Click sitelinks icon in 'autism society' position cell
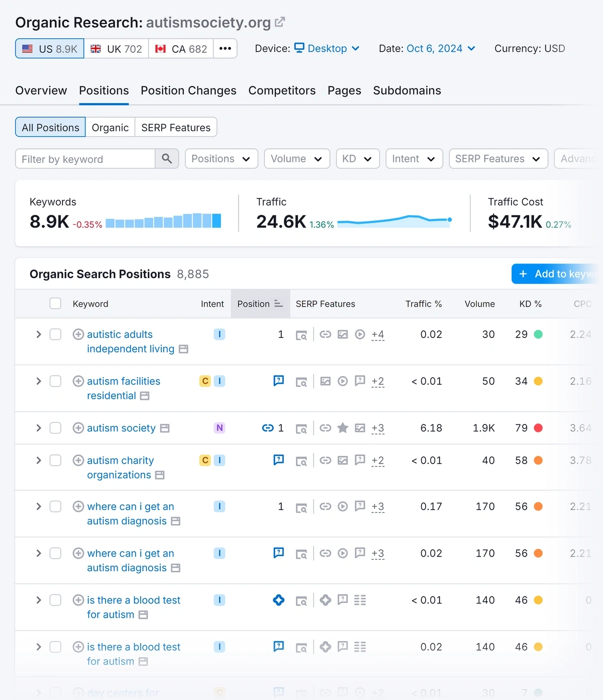 pyautogui.click(x=268, y=428)
